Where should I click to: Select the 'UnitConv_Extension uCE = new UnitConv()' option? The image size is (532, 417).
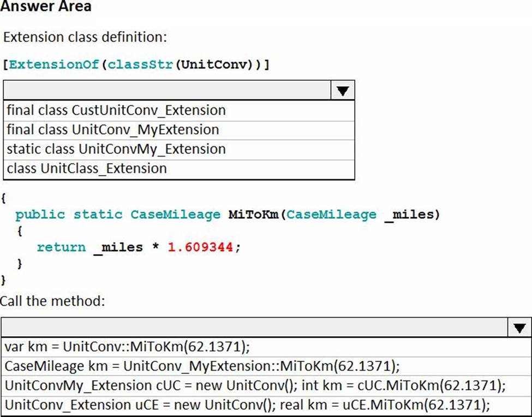(247, 404)
